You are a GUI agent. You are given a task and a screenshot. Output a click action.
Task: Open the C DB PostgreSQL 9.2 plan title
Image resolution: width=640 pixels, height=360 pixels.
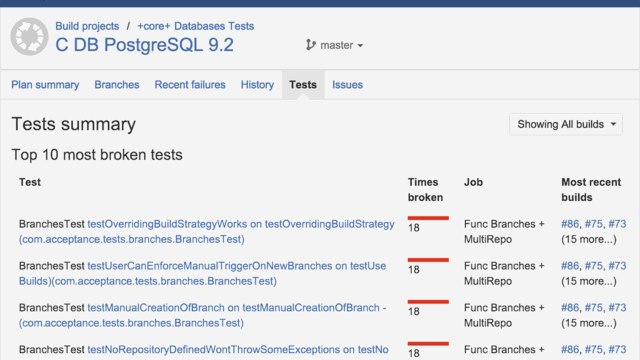(x=144, y=45)
